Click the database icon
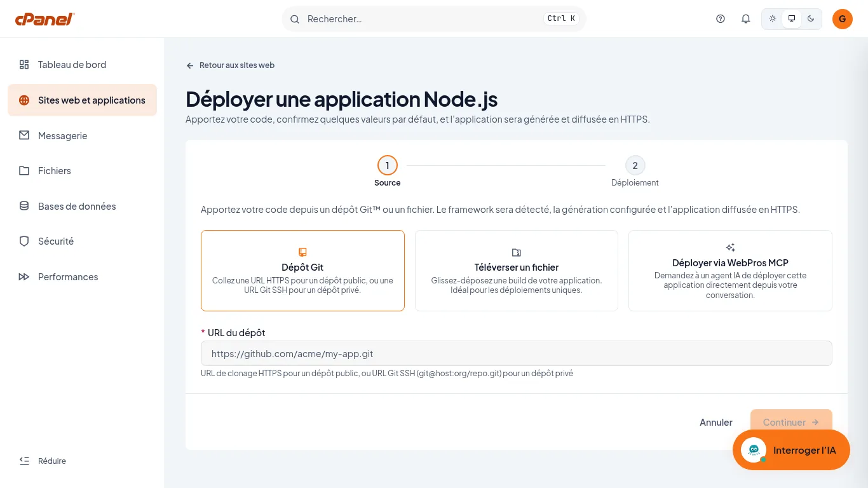Viewport: 868px width, 488px height. tap(24, 206)
